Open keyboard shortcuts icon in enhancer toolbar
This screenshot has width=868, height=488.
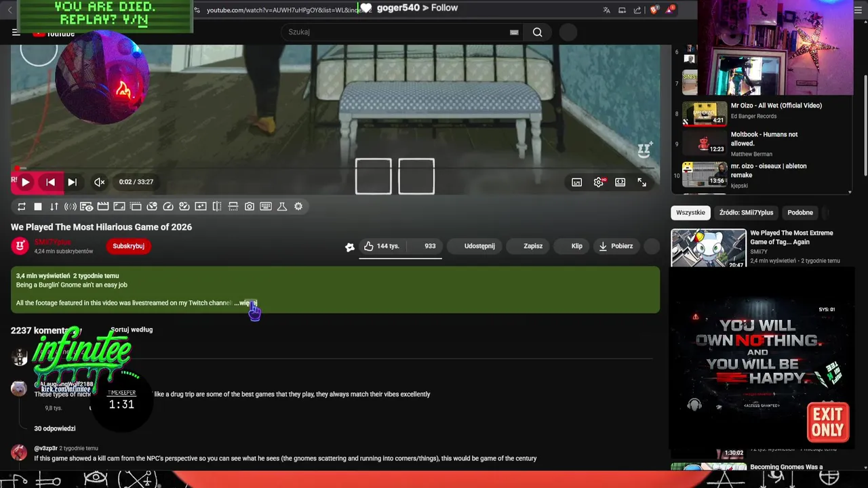click(266, 206)
